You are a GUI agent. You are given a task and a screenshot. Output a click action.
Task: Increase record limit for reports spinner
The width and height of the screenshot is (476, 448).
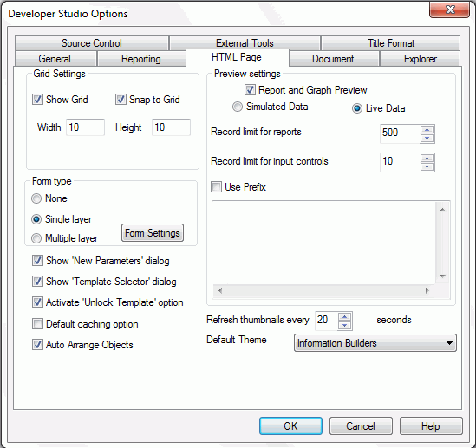427,129
